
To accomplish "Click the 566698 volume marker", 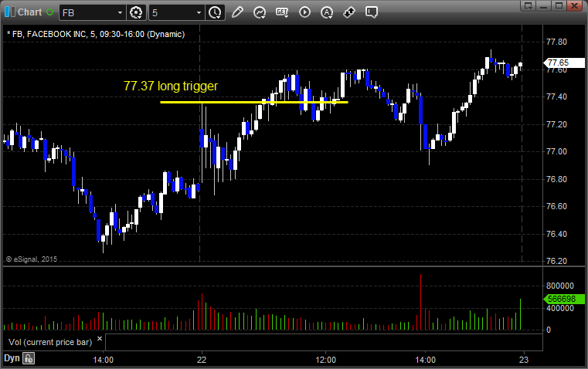I will pyautogui.click(x=564, y=299).
